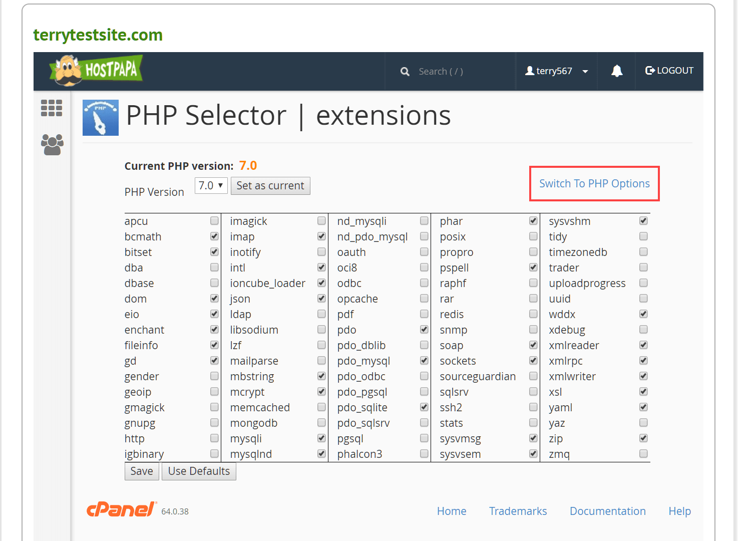The image size is (756, 541).
Task: Open the Help footer link
Action: pos(679,511)
